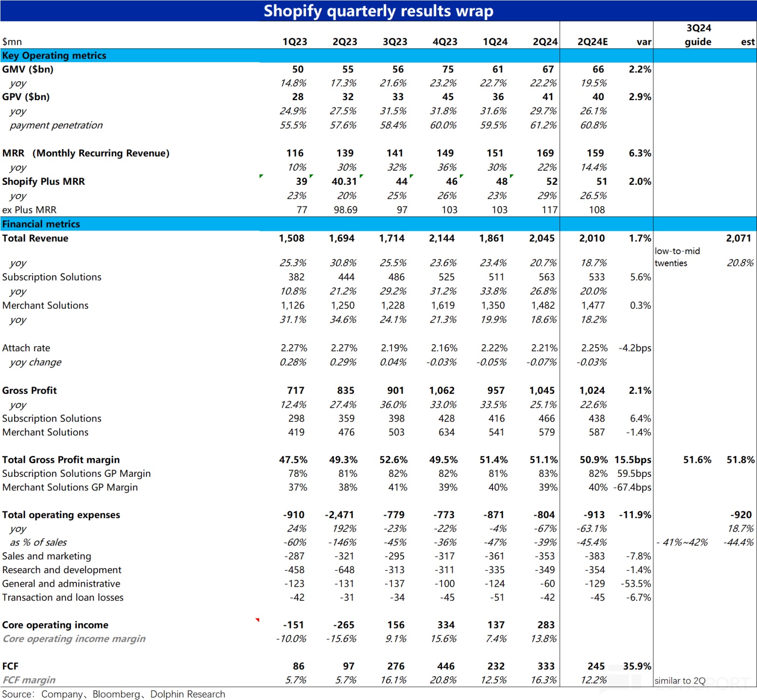Click the source line mentioning Dolphin Research
This screenshot has width=757, height=700.
114,694
